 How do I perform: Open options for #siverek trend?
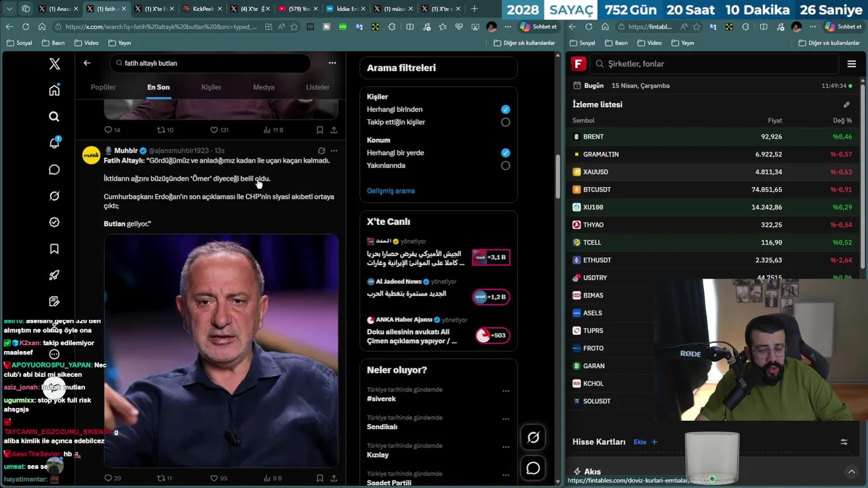(x=505, y=390)
